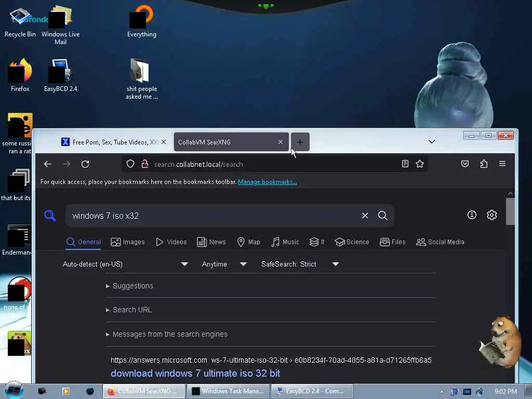The height and width of the screenshot is (399, 532).
Task: Toggle reader view in the address bar
Action: 405,164
